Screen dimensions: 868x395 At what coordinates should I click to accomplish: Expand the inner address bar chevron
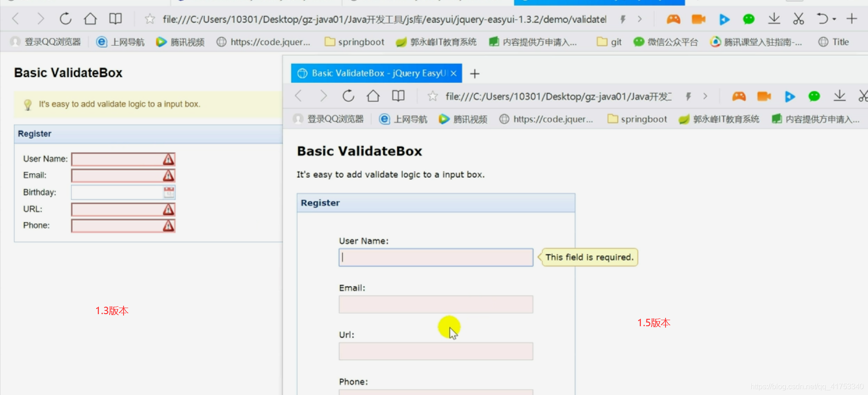coord(705,96)
